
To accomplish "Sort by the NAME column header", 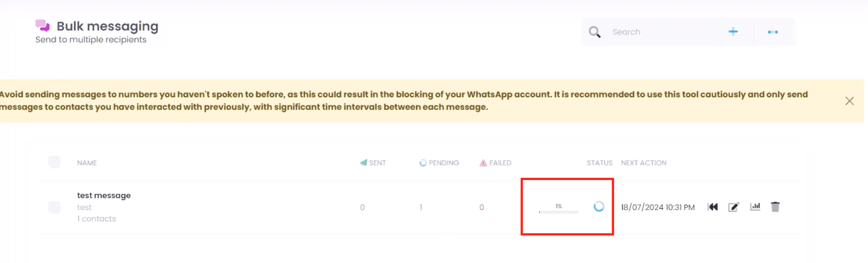I will (87, 163).
